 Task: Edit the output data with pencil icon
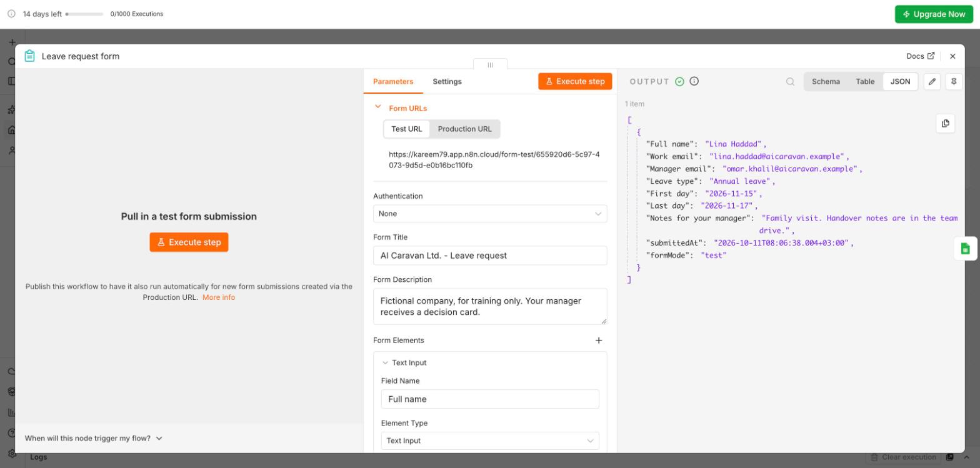point(932,81)
